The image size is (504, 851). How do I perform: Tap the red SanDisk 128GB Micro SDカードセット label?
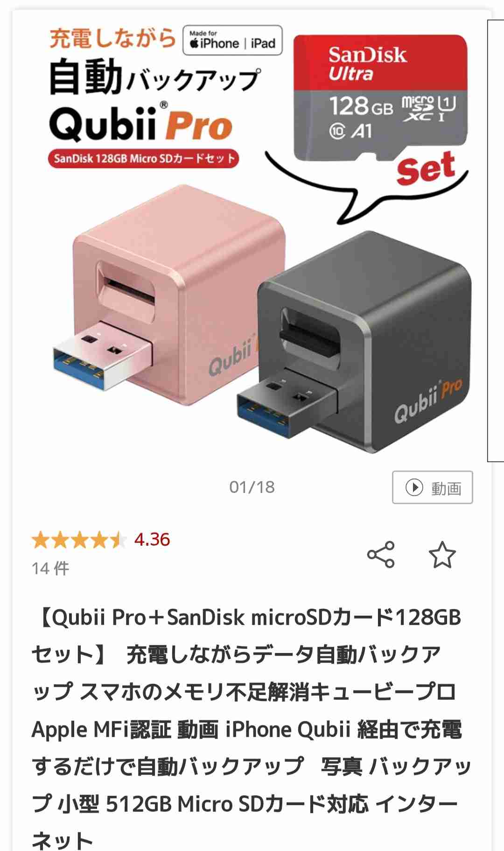143,159
